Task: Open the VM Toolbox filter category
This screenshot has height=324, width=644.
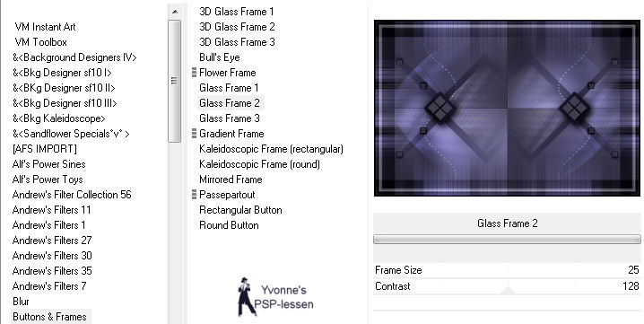Action: tap(40, 42)
